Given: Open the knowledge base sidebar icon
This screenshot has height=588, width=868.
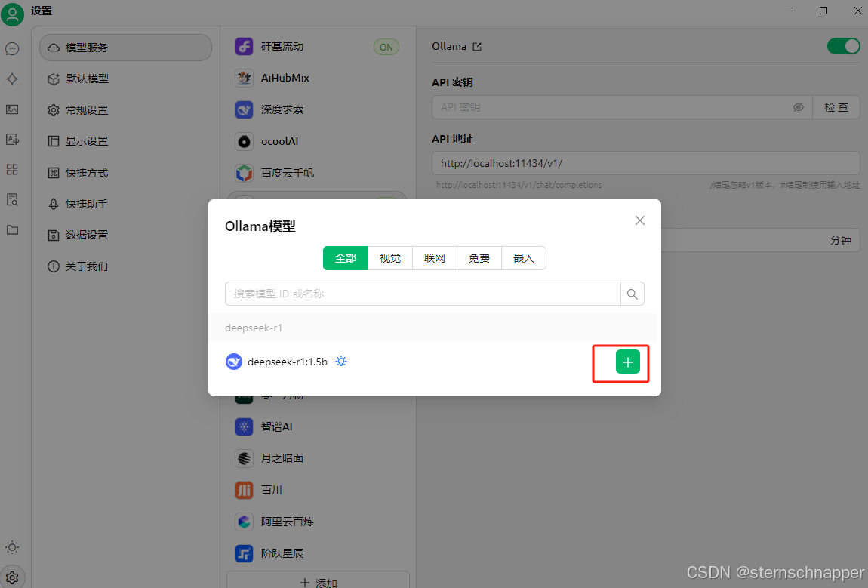Looking at the screenshot, I should (x=12, y=199).
